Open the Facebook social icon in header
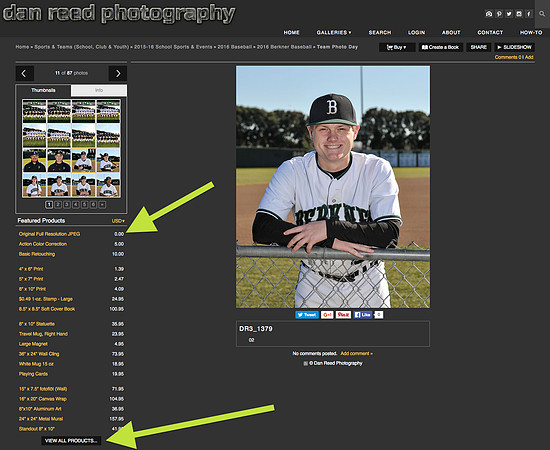550x450 pixels. 529,14
